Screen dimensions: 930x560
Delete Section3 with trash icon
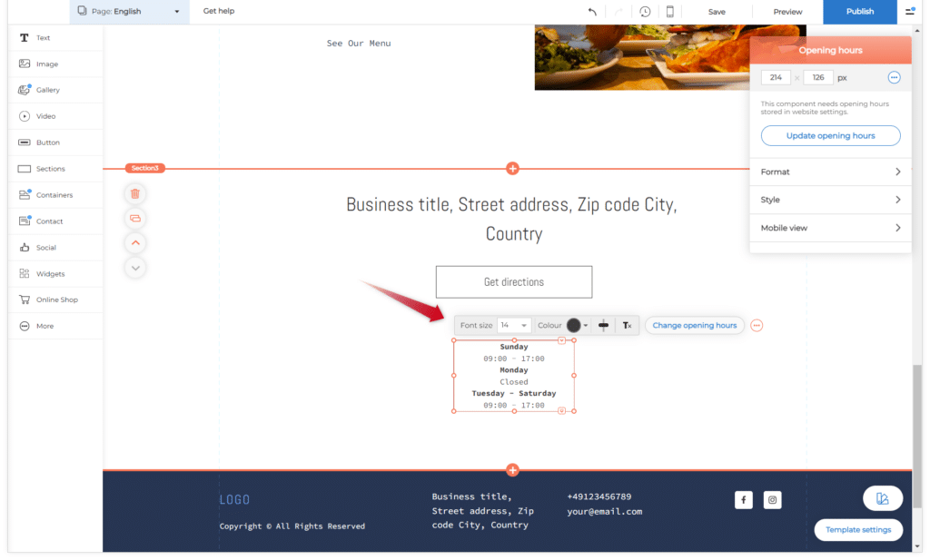(135, 193)
